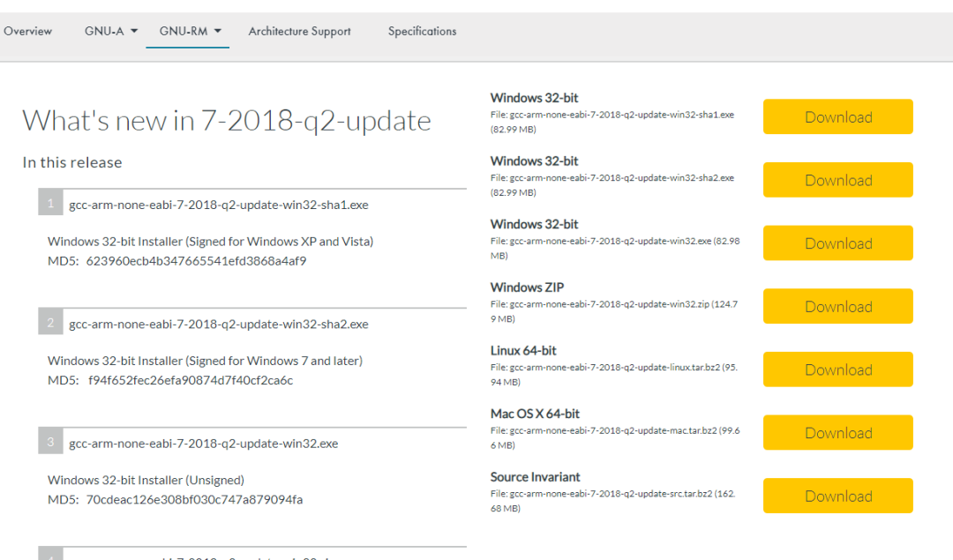Click number badge 1 in release list

(50, 202)
